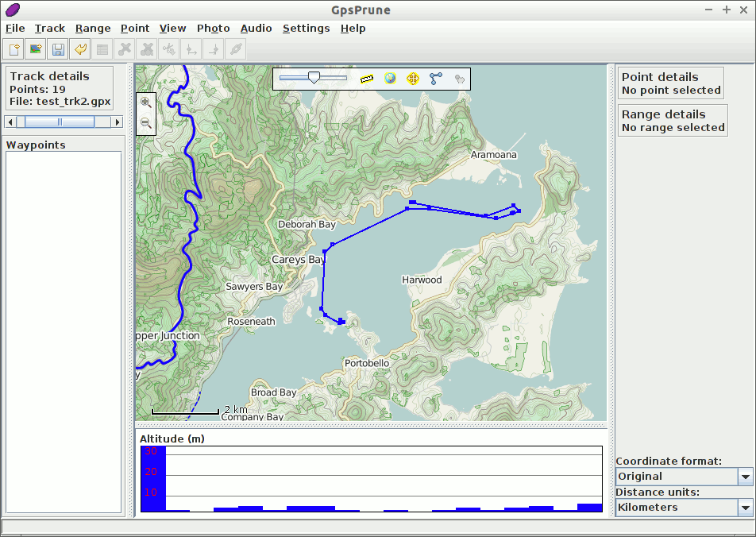Open the Track menu

click(x=50, y=29)
